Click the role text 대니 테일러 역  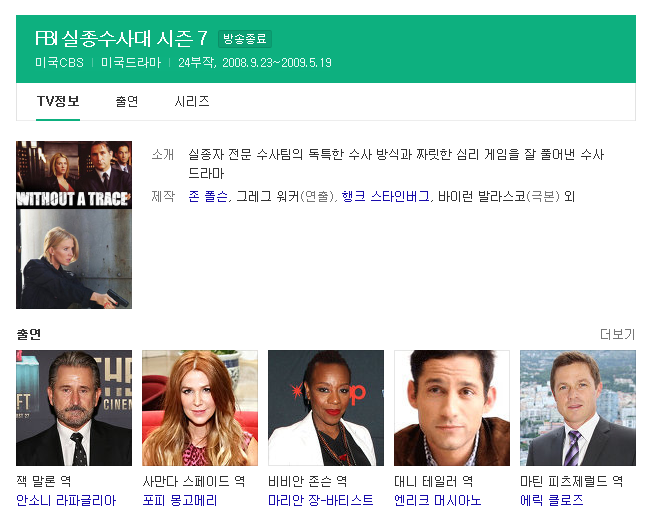click(x=434, y=481)
